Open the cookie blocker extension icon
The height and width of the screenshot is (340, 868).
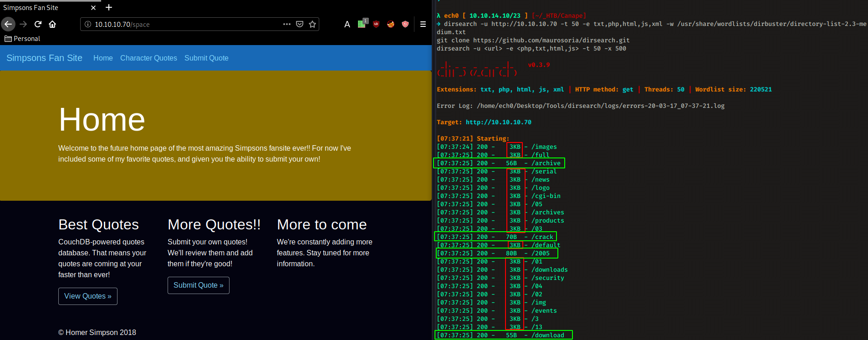391,24
